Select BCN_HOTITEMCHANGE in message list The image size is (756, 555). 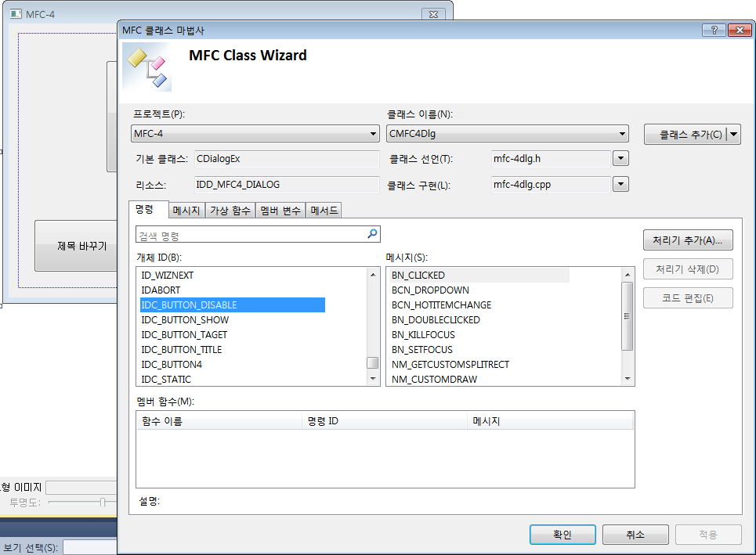tap(441, 305)
